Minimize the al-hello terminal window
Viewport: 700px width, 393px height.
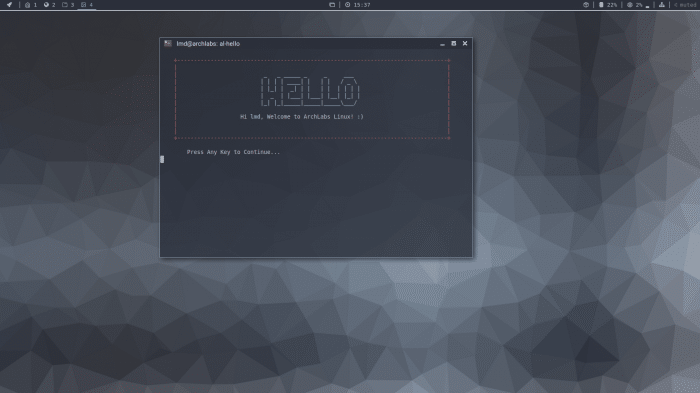(442, 44)
